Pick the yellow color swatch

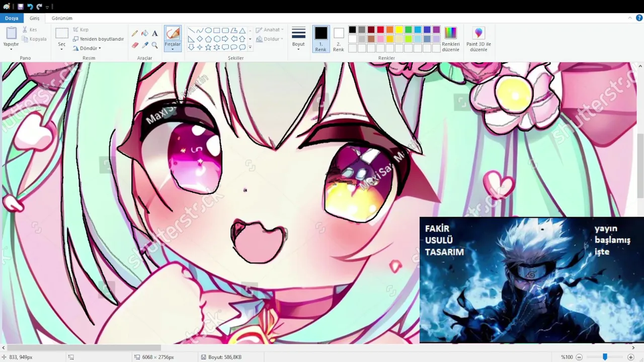pyautogui.click(x=399, y=30)
